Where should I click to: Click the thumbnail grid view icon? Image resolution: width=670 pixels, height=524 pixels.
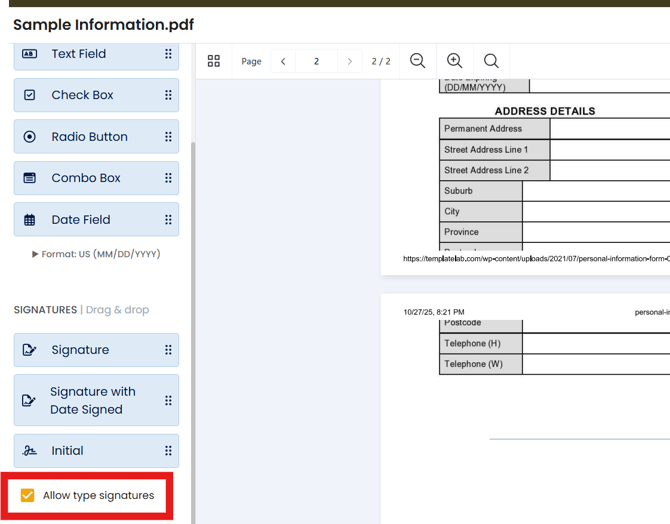click(213, 61)
